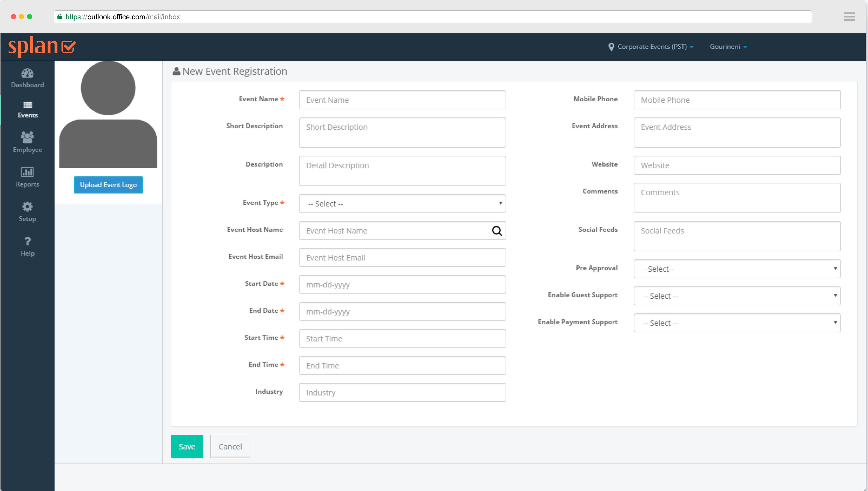
Task: Click search magnifier in Event Host Name
Action: click(496, 231)
